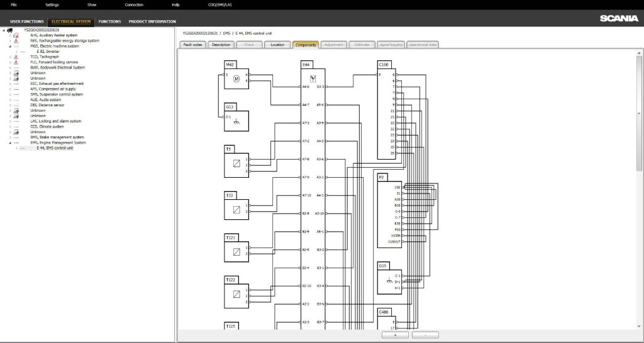Expand the EEC Exhaust gas aftertreatment node

pos(10,84)
